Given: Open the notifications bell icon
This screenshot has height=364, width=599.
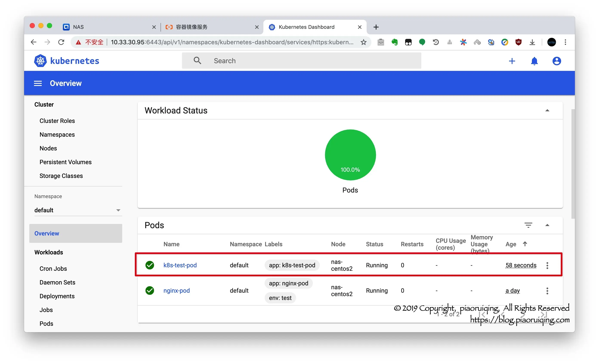Looking at the screenshot, I should (x=534, y=61).
